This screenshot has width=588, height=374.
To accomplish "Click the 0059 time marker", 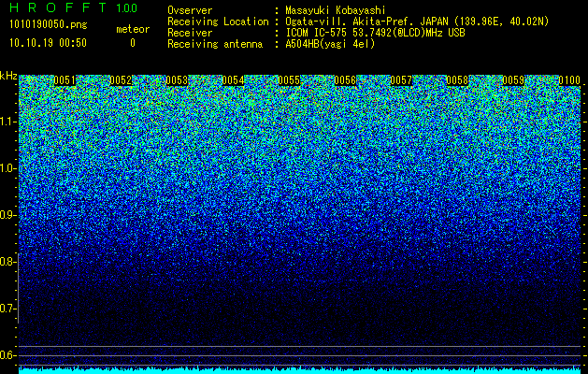I will click(x=513, y=80).
